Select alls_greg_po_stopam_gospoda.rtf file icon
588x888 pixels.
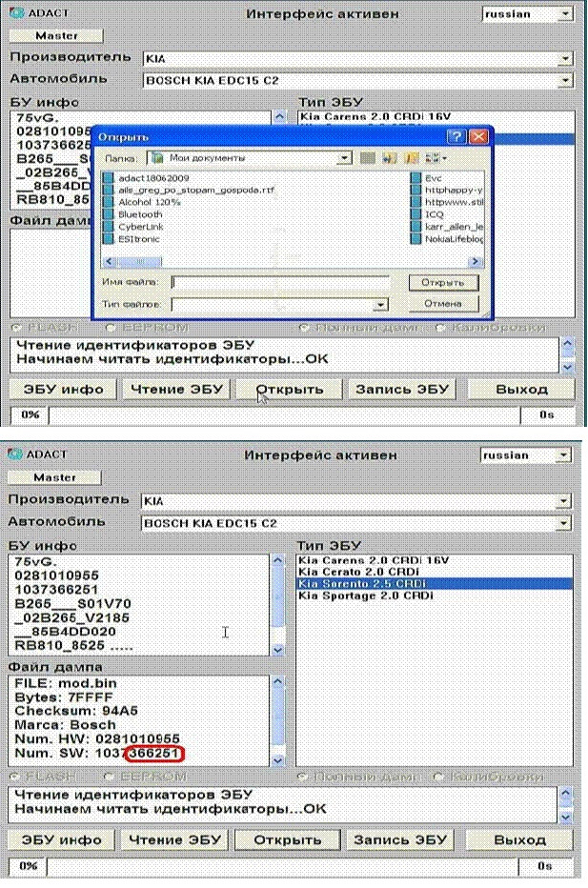(109, 191)
